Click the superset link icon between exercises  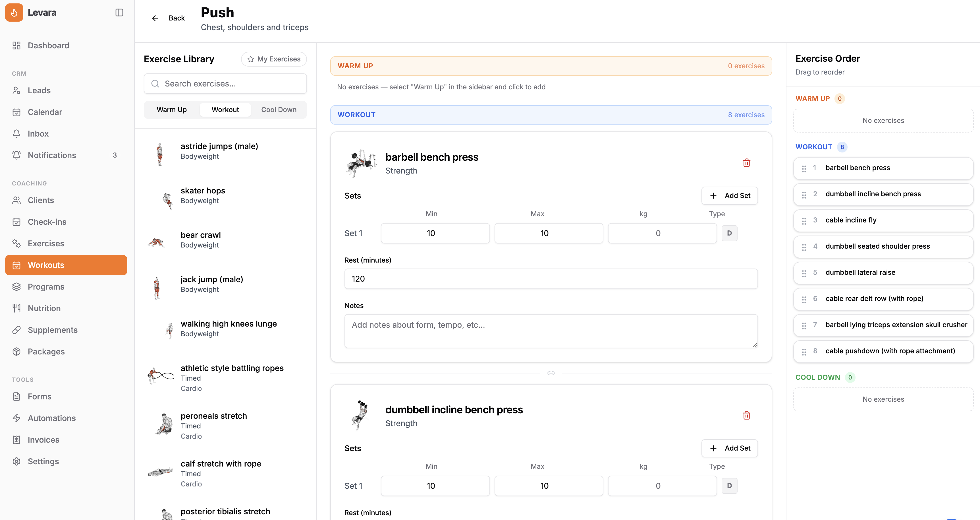tap(551, 373)
